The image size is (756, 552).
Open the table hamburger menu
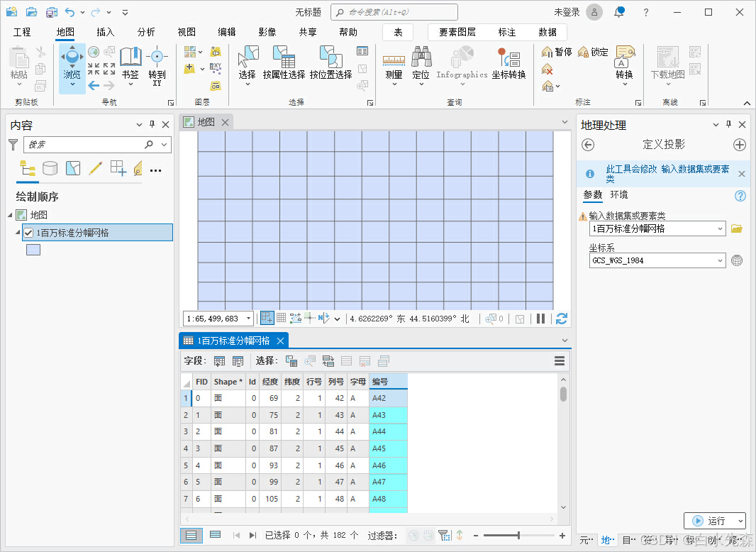click(560, 361)
